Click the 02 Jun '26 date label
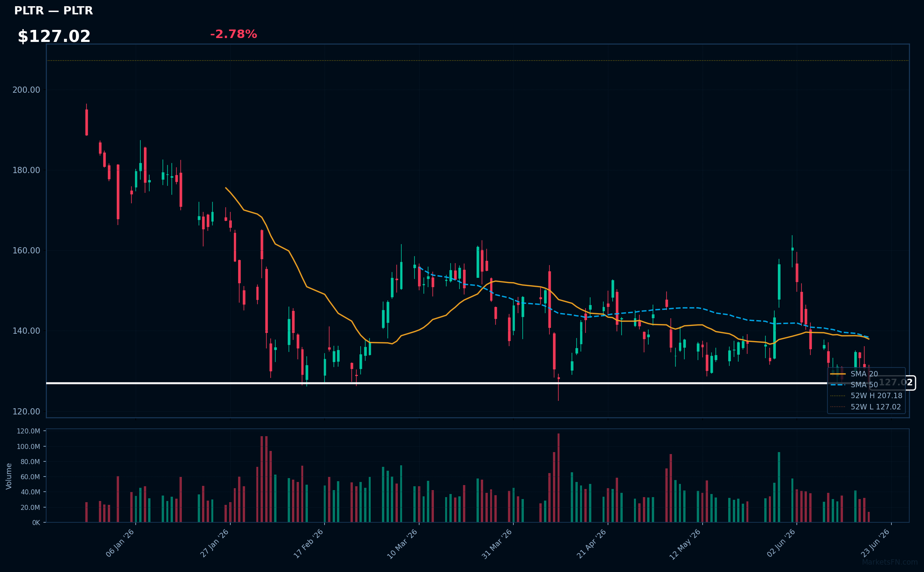Viewport: 924px width, 572px height. pos(781,543)
